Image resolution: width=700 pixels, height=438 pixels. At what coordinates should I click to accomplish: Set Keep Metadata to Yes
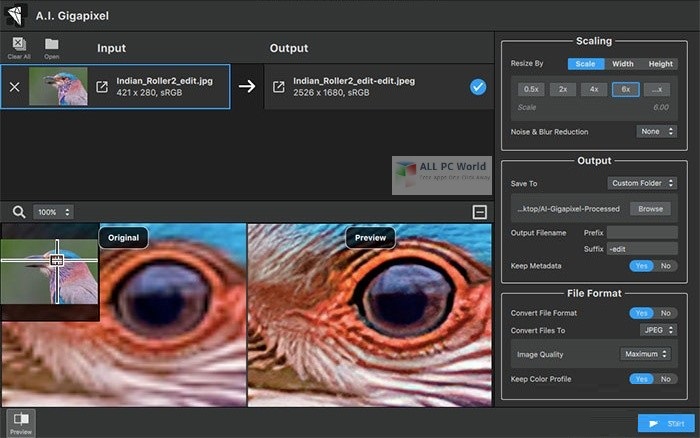click(x=641, y=266)
